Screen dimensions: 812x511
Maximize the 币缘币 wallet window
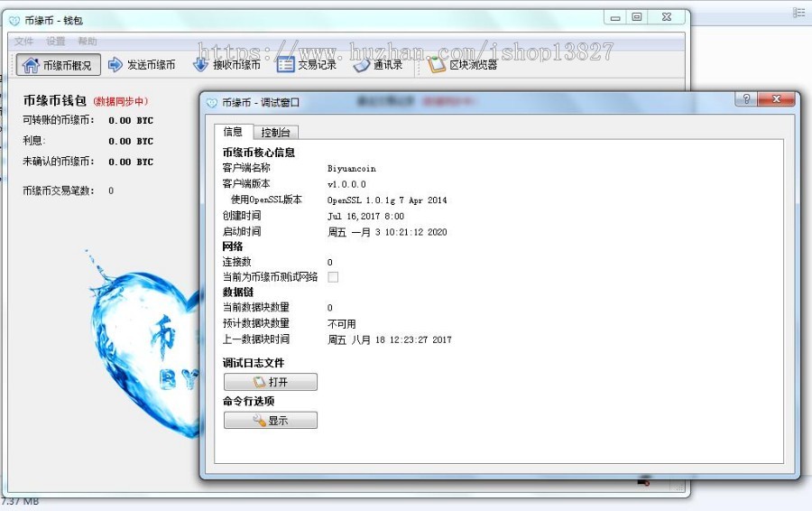point(637,18)
